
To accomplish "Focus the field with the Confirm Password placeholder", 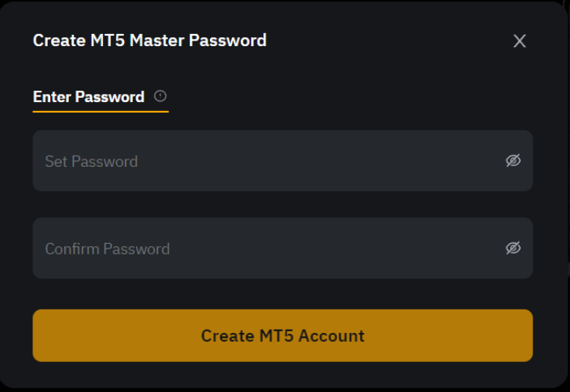I will (283, 249).
